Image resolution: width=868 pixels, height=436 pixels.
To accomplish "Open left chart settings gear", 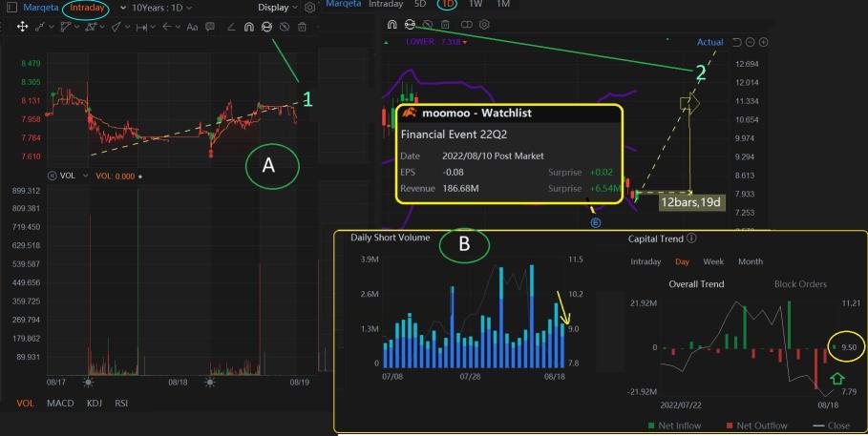I will 310,8.
